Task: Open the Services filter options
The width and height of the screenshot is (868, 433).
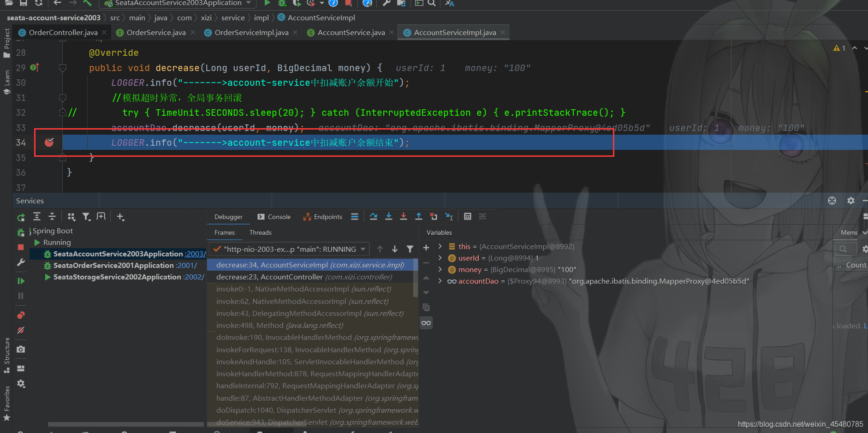Action: pyautogui.click(x=86, y=217)
